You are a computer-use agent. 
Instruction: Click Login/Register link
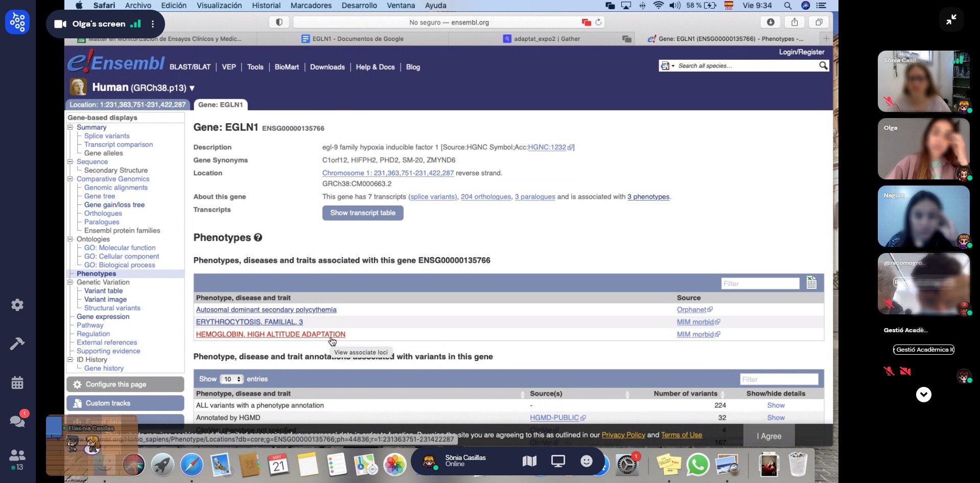tap(802, 52)
